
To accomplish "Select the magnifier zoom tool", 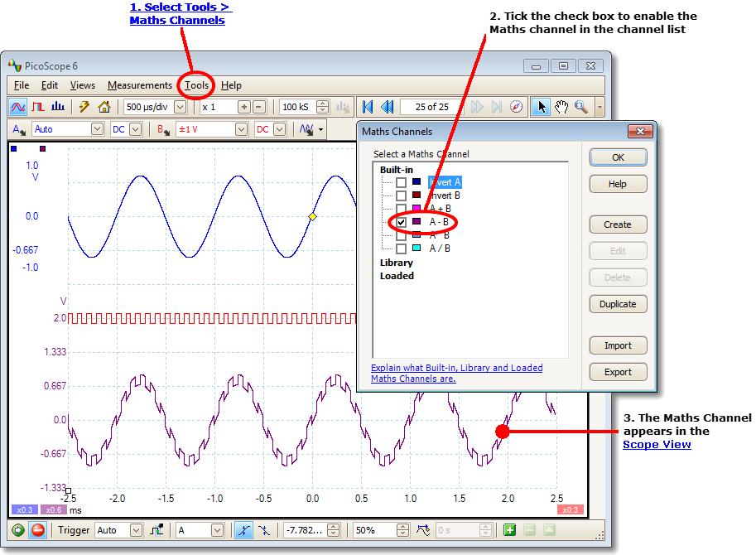I will 581,107.
